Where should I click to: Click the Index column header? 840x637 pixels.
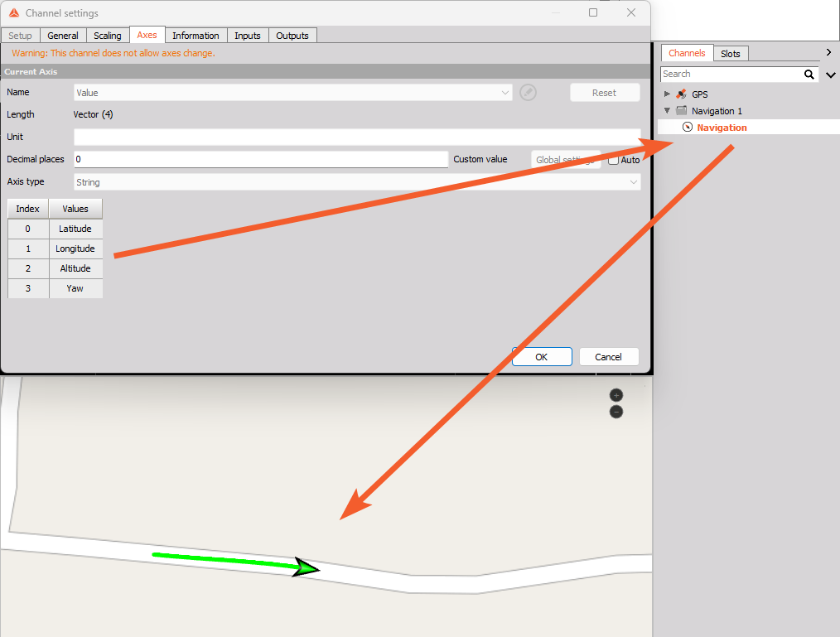(x=28, y=209)
